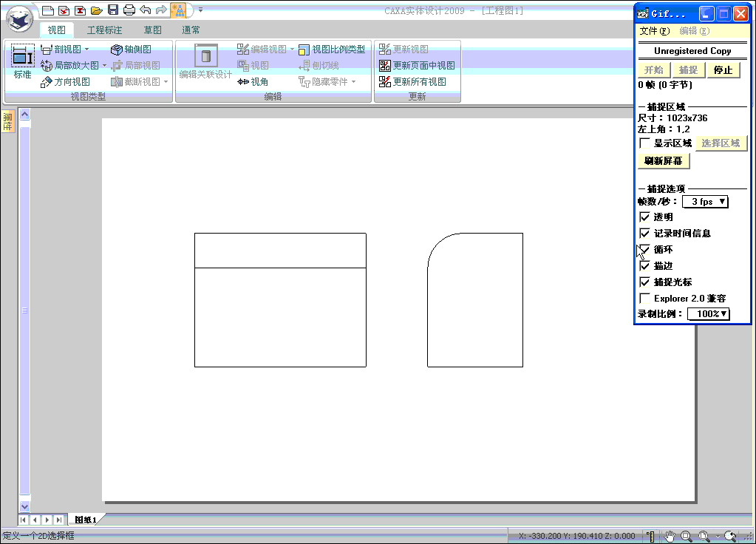This screenshot has width=756, height=544.
Task: Toggle the 循环 checkbox
Action: (644, 249)
